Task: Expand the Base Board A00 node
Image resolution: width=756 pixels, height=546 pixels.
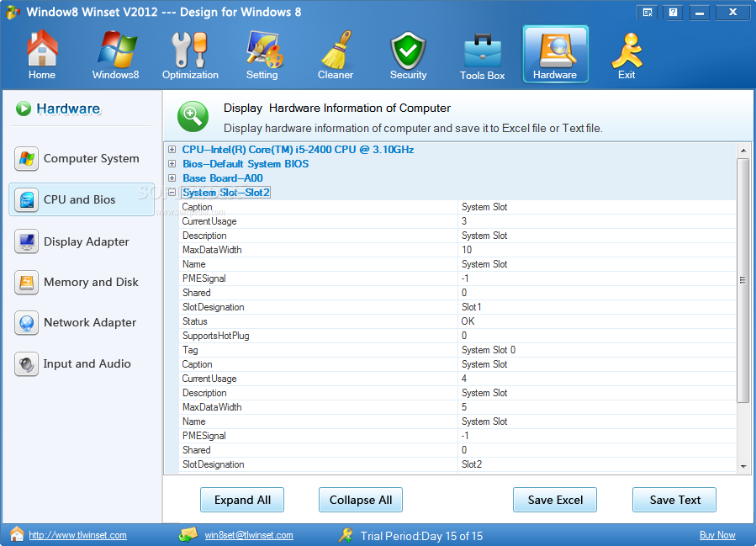Action: point(172,178)
